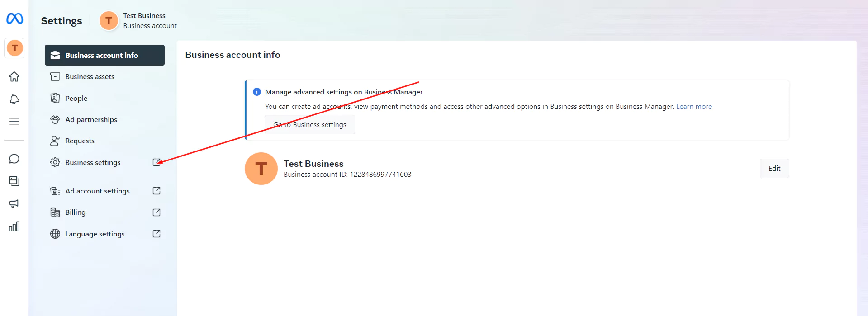The image size is (868, 316).
Task: Open the People settings section
Action: tap(76, 99)
